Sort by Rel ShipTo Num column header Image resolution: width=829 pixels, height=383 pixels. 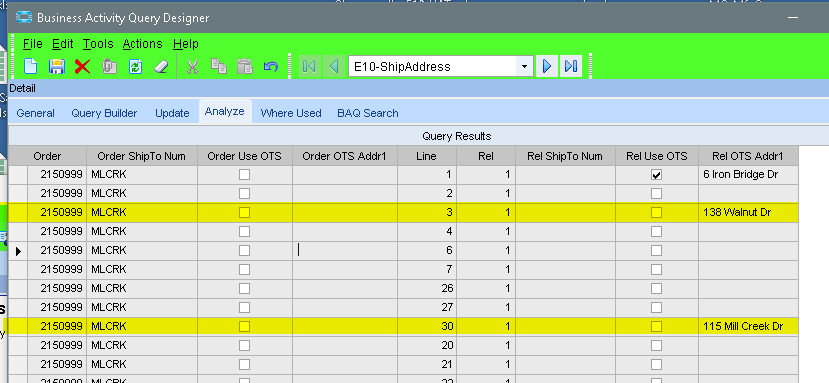click(x=565, y=156)
